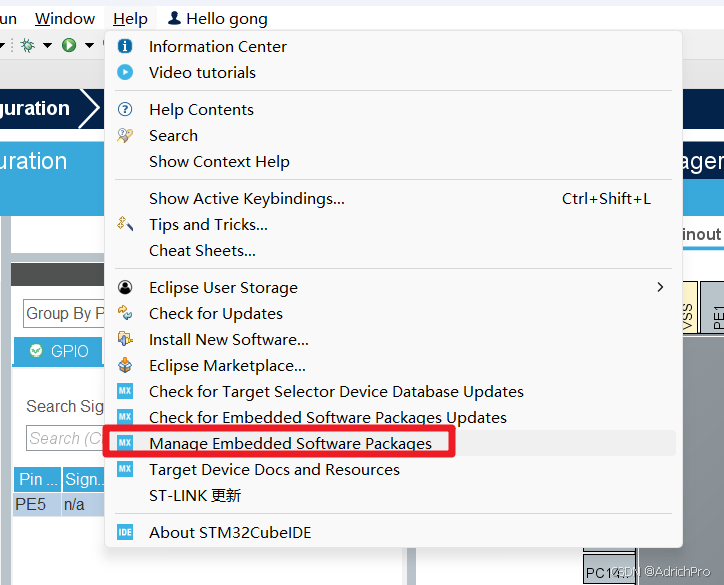The width and height of the screenshot is (724, 585).
Task: Sort by the Pin column header
Action: click(x=38, y=479)
